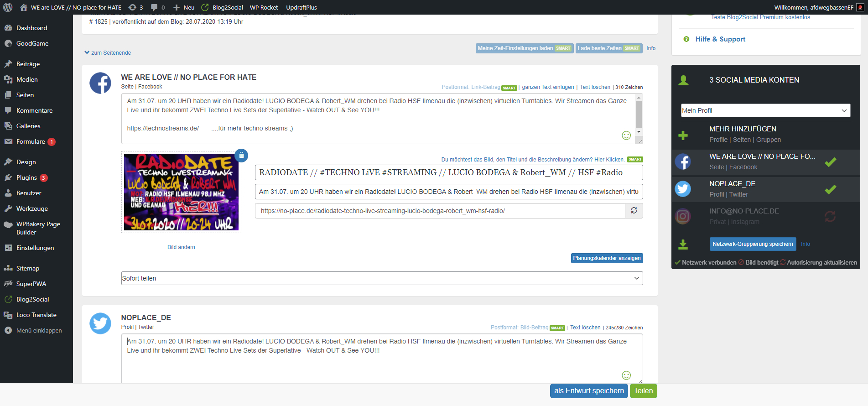This screenshot has width=868, height=406.
Task: Toggle NOPLACE_DE Twitter account checkmark
Action: click(x=831, y=189)
